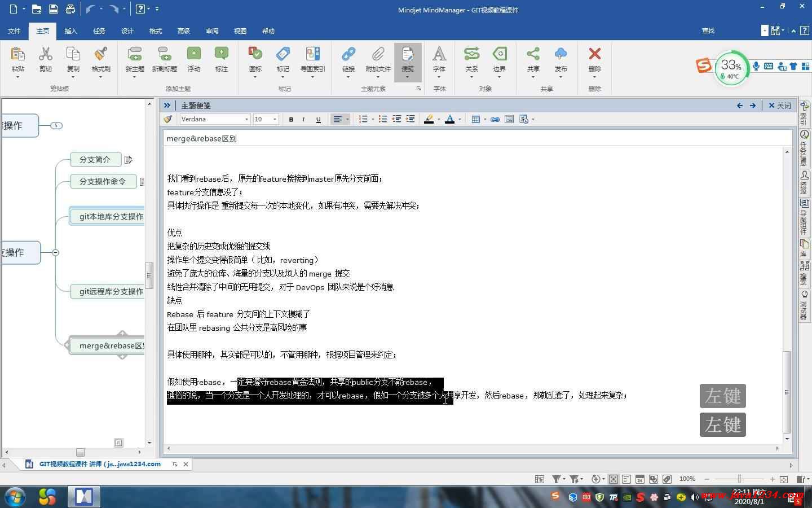Click the Copy (复制) icon

73,54
